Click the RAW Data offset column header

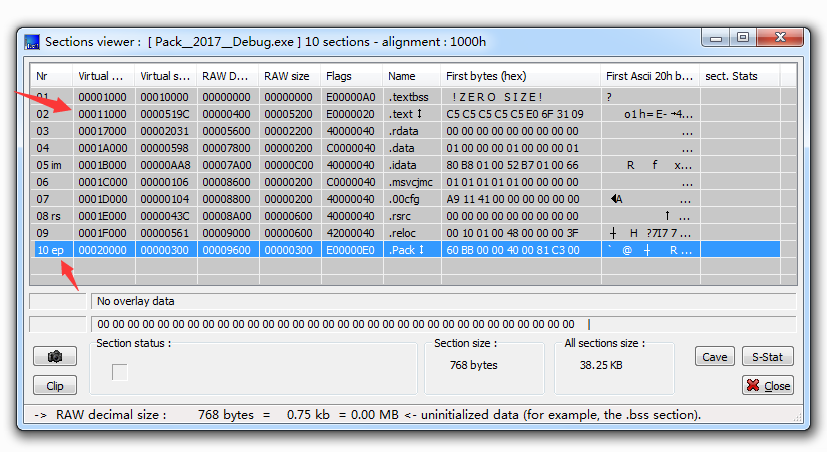(x=227, y=76)
